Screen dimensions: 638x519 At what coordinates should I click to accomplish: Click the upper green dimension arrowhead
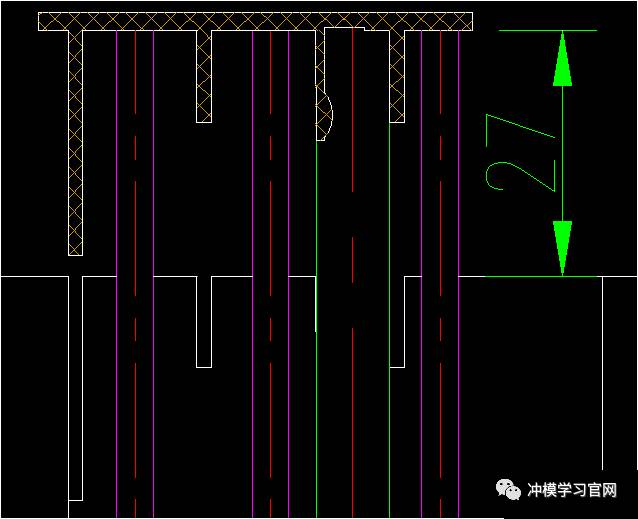(562, 59)
